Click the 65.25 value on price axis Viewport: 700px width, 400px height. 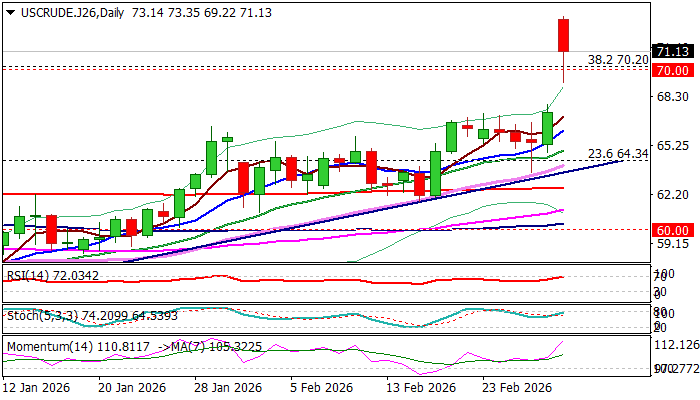tap(668, 145)
